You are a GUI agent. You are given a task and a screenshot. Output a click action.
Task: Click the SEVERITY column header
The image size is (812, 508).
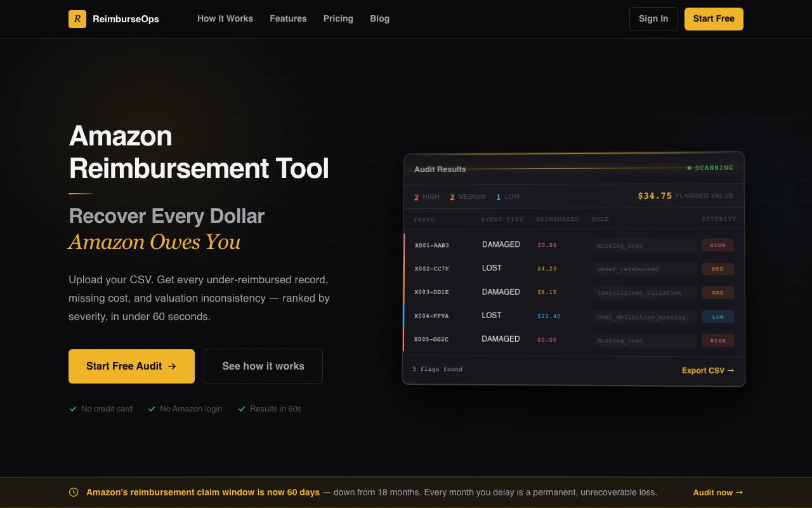pyautogui.click(x=719, y=219)
